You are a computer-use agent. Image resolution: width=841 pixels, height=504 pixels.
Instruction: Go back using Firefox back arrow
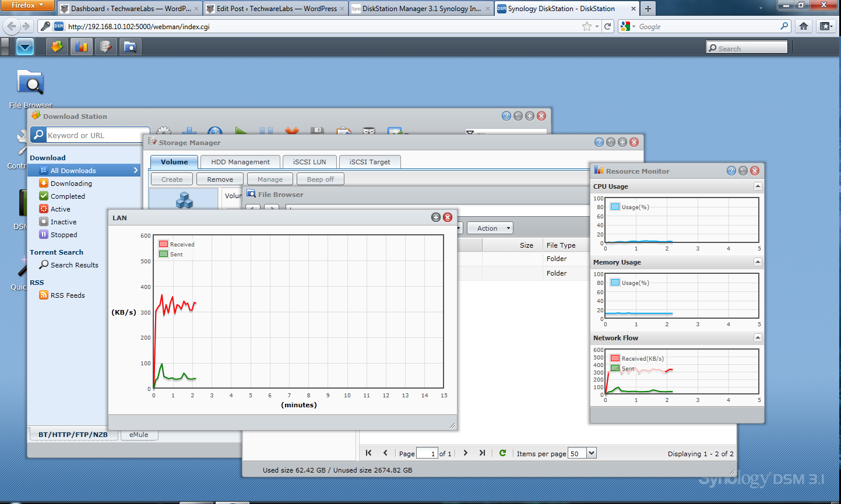(x=12, y=26)
